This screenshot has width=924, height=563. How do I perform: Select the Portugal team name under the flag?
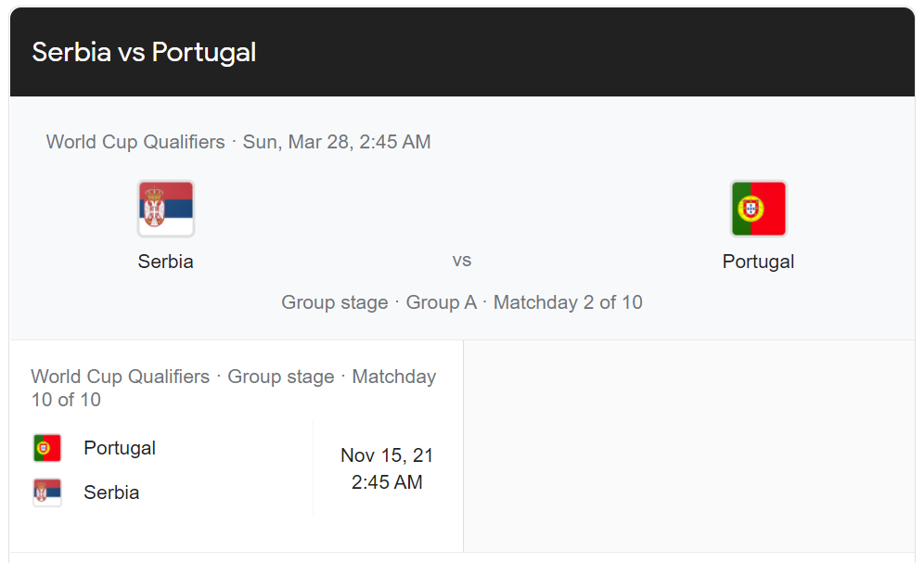coord(759,262)
